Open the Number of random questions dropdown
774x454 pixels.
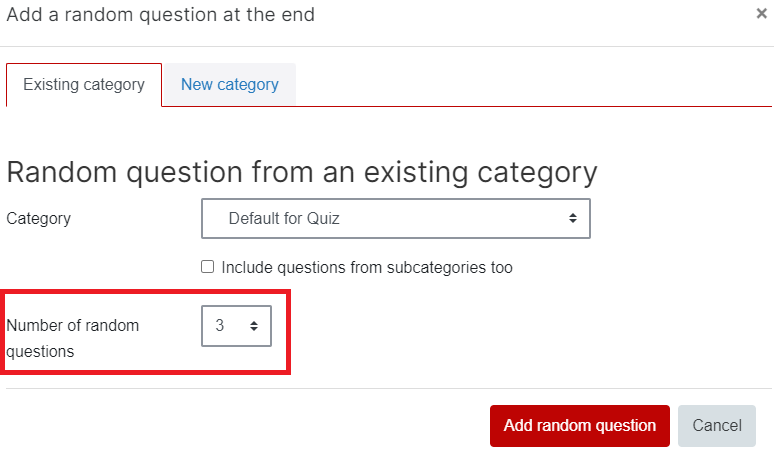point(236,326)
